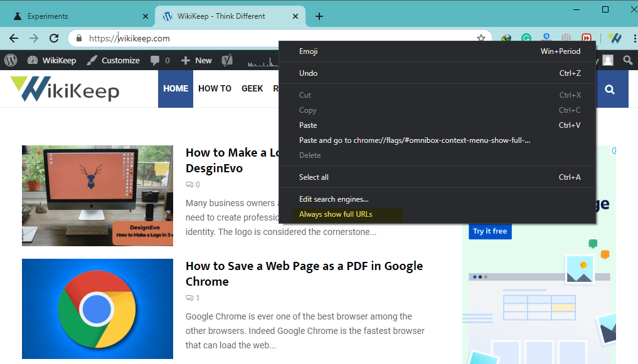Screen dimensions: 638x364
Task: Select Paste and go to chrome://flags
Action: 437,140
